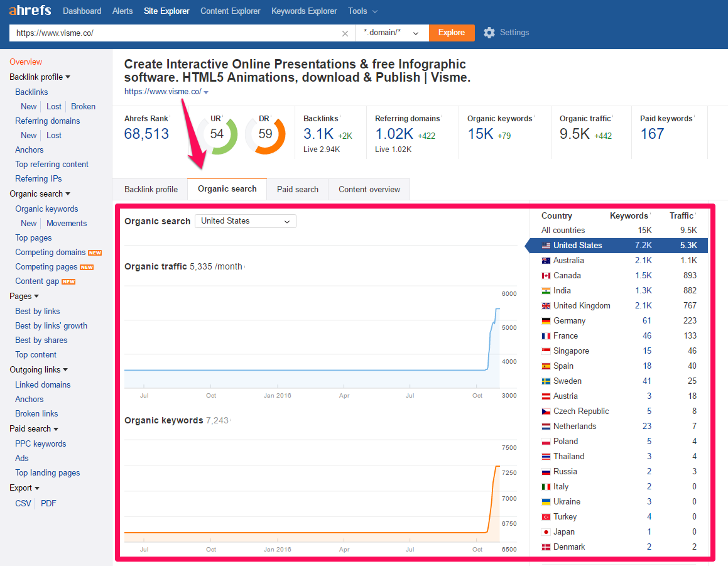Click the ahrefs logo
The width and height of the screenshot is (728, 566).
pos(30,10)
